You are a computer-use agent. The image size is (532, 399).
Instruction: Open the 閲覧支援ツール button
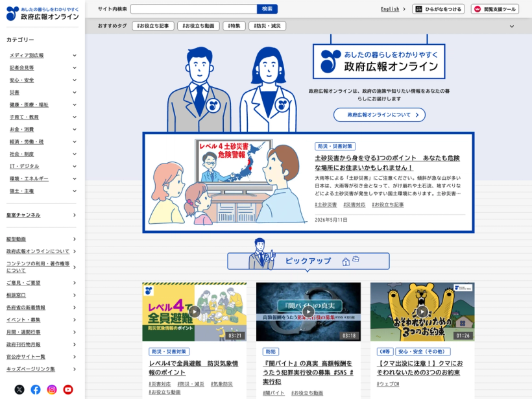pyautogui.click(x=495, y=9)
